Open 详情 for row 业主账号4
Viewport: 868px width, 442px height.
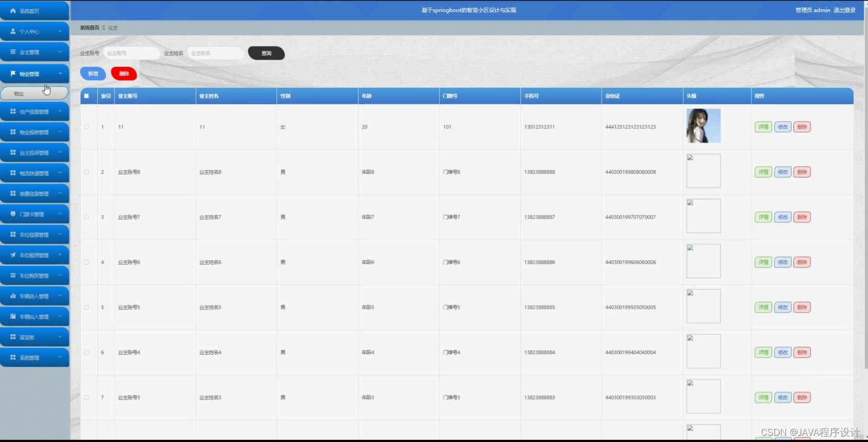[763, 352]
